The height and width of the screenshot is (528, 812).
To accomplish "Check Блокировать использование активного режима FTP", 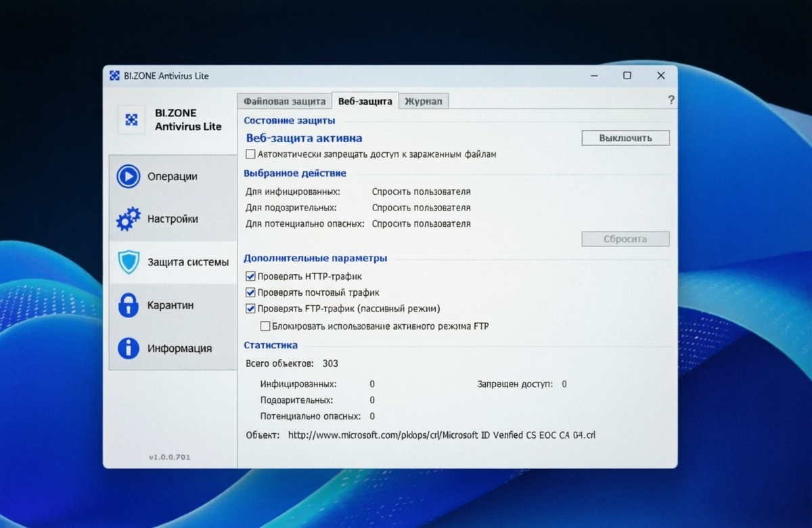I will [265, 326].
